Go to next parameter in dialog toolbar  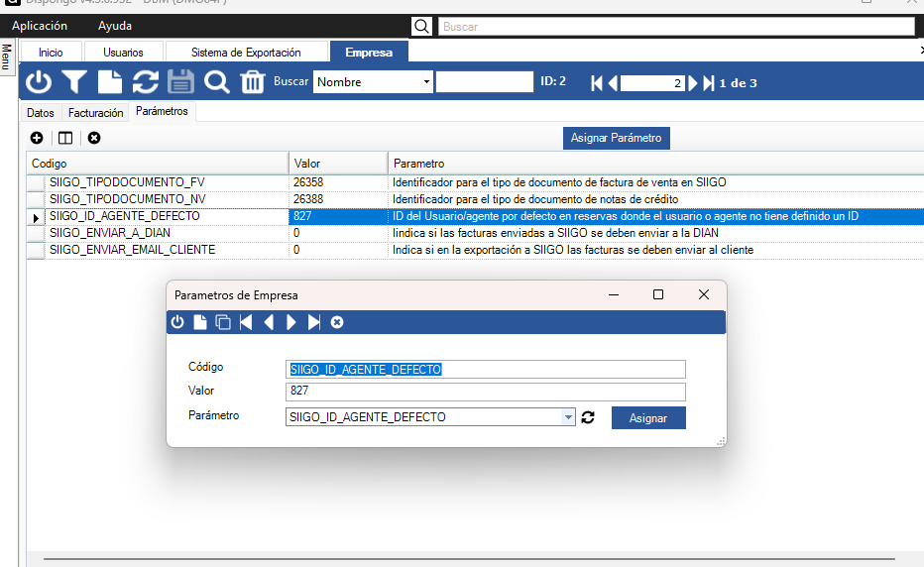tap(291, 322)
